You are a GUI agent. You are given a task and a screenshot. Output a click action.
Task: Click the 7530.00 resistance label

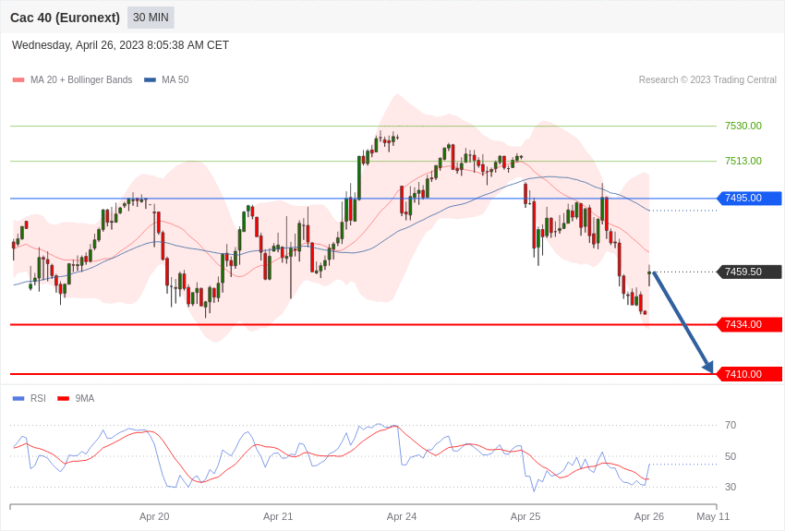743,126
